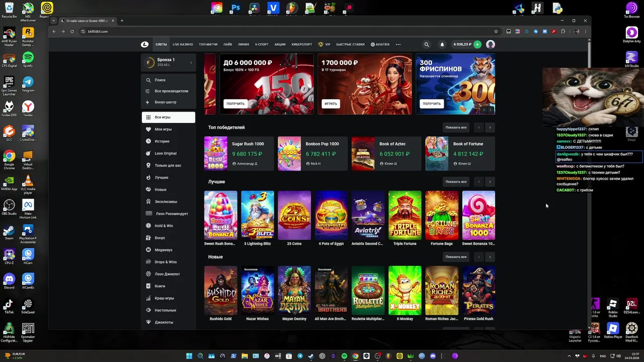Viewport: 644px width, 362px height.
Task: Open Aviatrix Second Chance thumbnail
Action: click(x=368, y=215)
